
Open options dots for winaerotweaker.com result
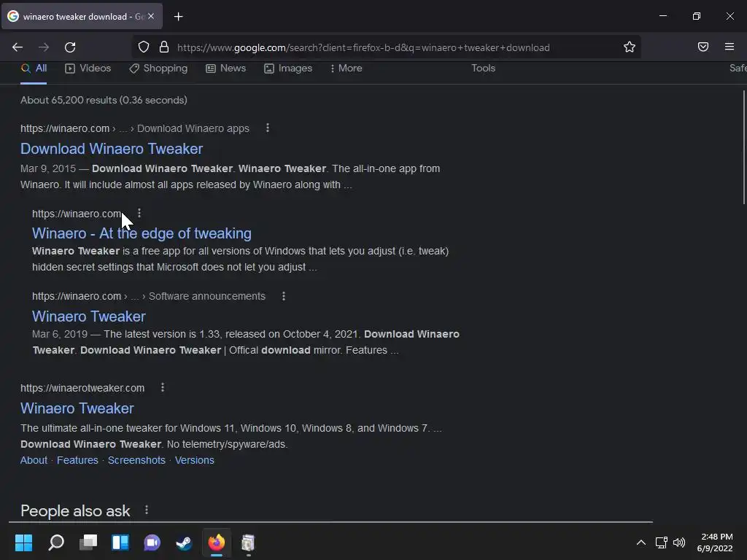(163, 388)
